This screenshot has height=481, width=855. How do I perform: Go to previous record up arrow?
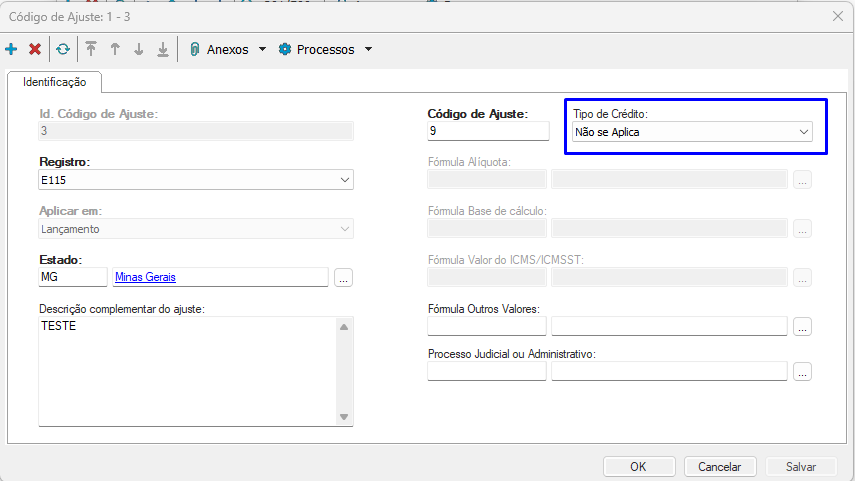[115, 49]
